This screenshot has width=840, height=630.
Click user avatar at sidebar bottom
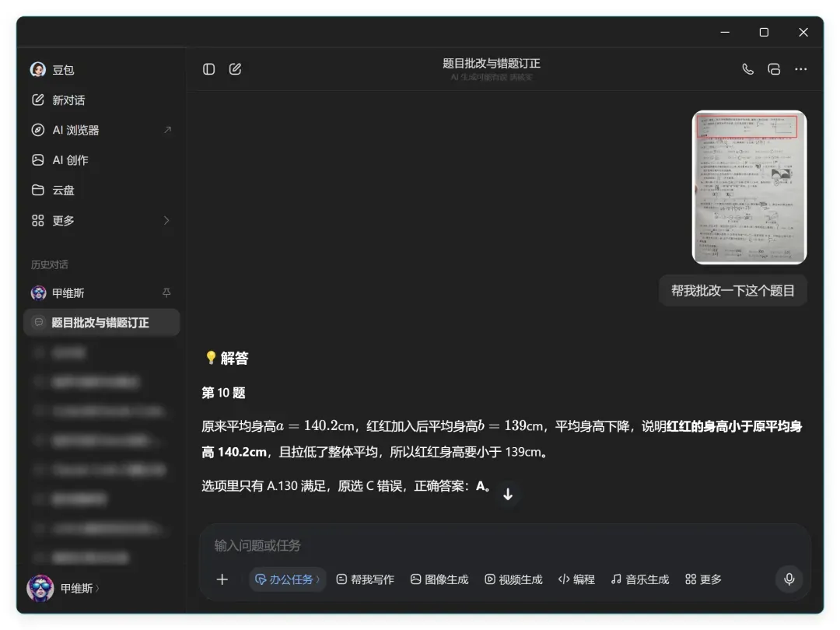(x=40, y=588)
